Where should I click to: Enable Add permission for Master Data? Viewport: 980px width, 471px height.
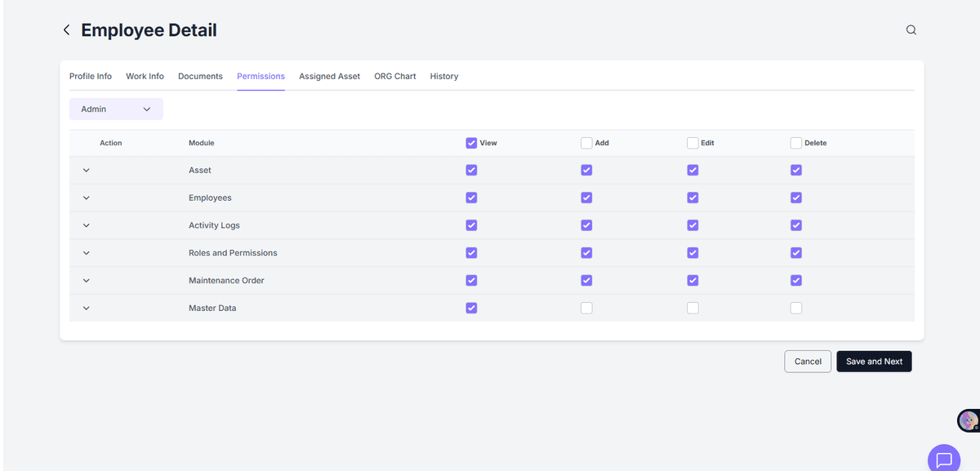[x=586, y=308]
